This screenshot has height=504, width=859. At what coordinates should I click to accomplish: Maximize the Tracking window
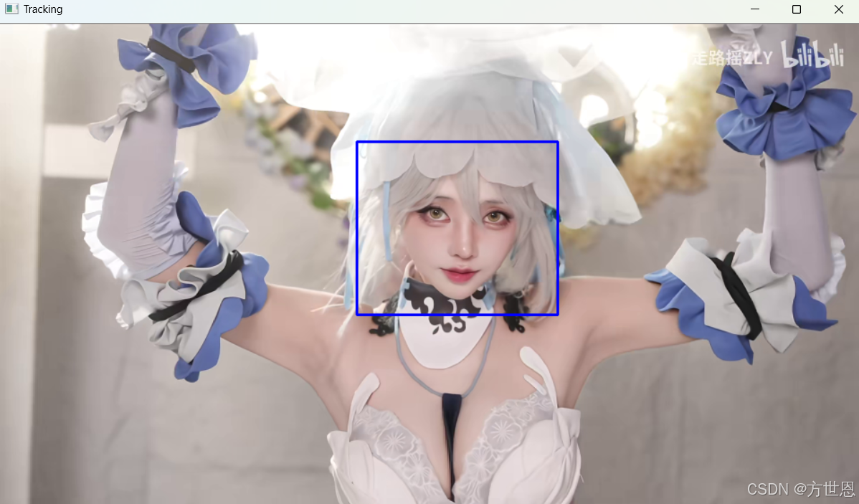pyautogui.click(x=797, y=9)
